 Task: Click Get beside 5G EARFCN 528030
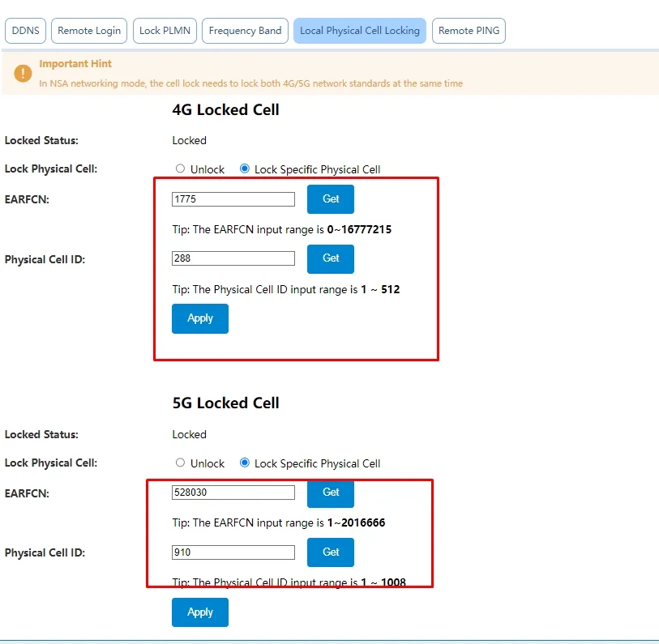click(331, 493)
